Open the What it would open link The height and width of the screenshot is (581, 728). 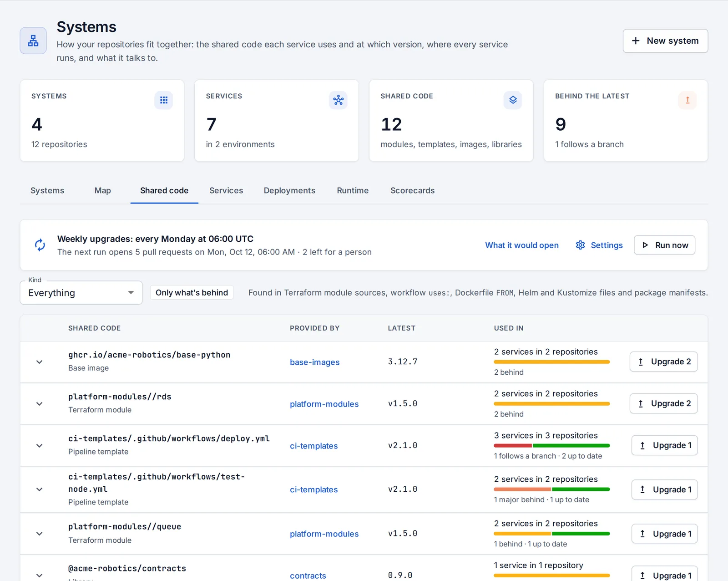click(x=522, y=245)
